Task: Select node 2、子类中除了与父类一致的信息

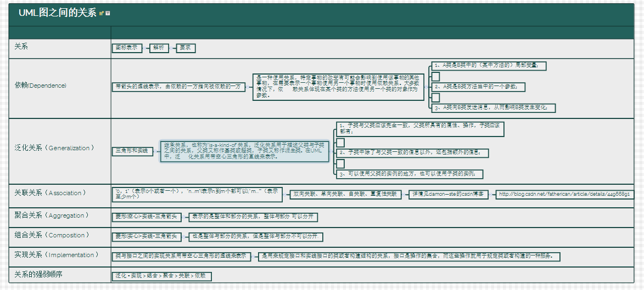Action: tap(412, 153)
